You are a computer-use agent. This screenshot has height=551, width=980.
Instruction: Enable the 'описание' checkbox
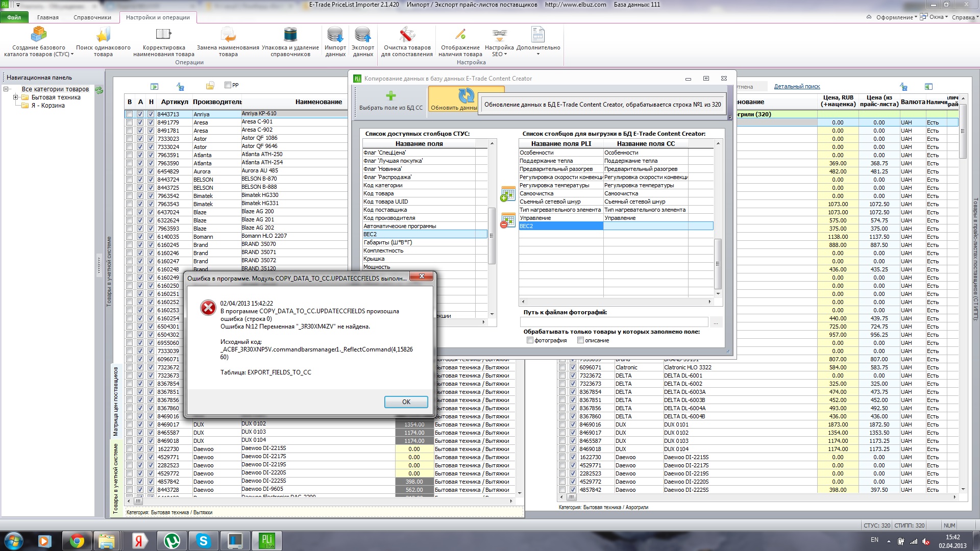point(580,340)
